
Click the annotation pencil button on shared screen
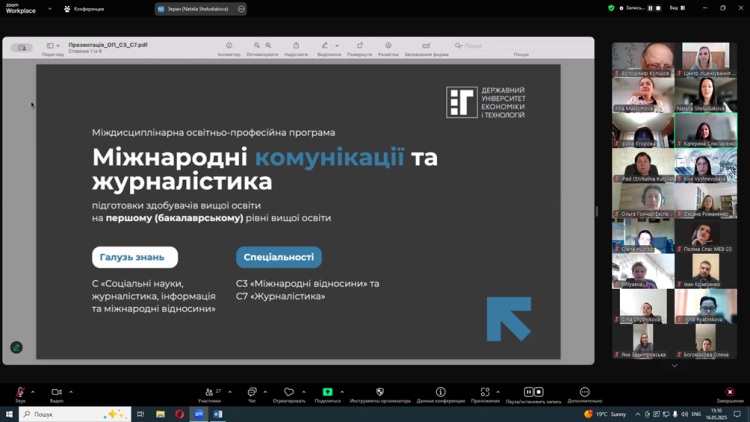[x=16, y=347]
